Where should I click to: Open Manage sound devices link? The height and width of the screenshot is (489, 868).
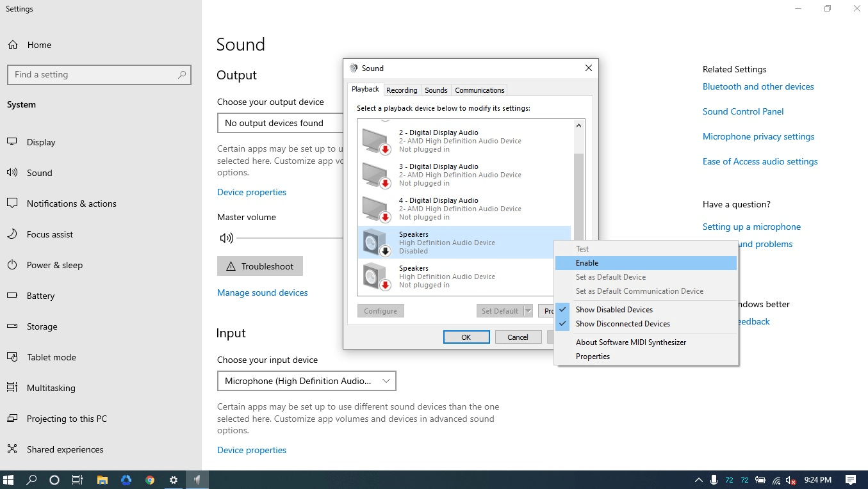pos(263,293)
